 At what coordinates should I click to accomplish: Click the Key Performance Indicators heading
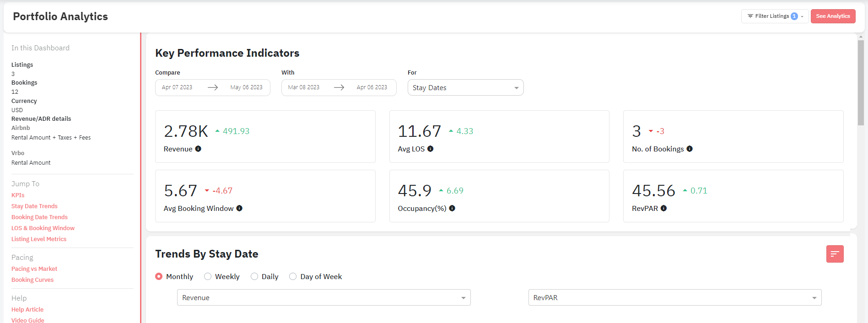click(x=227, y=53)
